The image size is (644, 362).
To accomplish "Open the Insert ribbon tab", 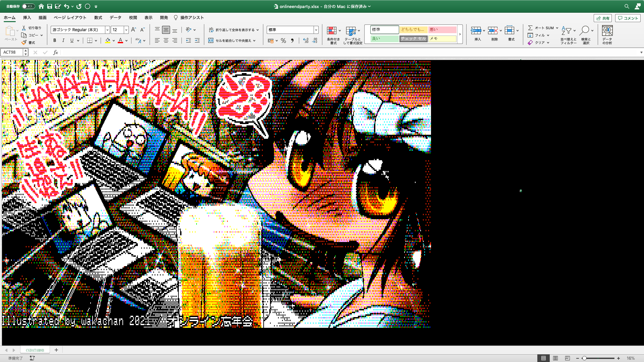I will pos(27,18).
